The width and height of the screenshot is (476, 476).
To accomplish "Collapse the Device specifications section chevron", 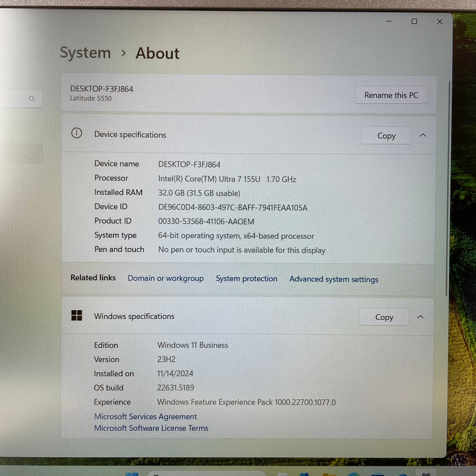I will (x=423, y=135).
